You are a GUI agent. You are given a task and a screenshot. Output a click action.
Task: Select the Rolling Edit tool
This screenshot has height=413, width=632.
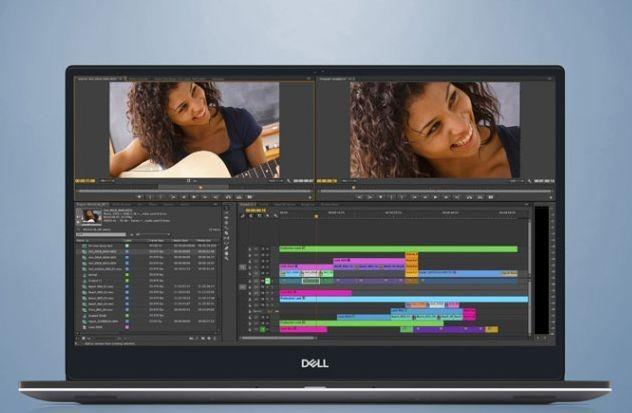(227, 223)
